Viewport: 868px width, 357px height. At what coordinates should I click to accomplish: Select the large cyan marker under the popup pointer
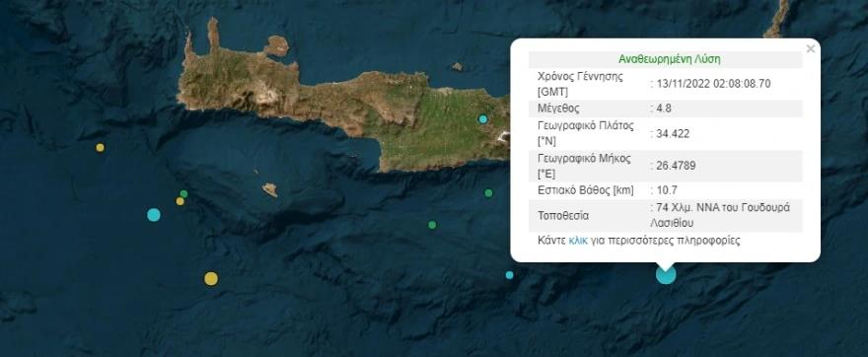666,274
